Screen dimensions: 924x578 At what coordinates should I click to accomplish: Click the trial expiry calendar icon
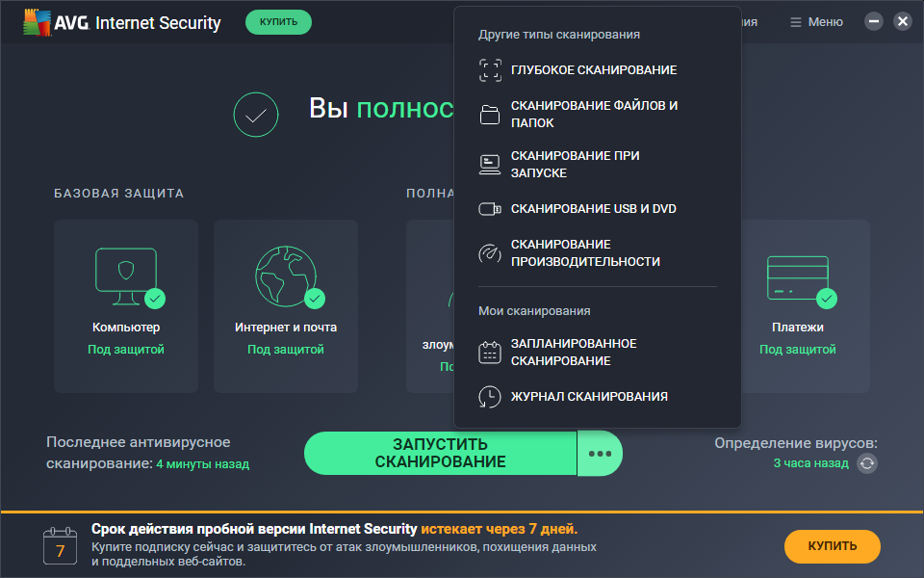(60, 546)
